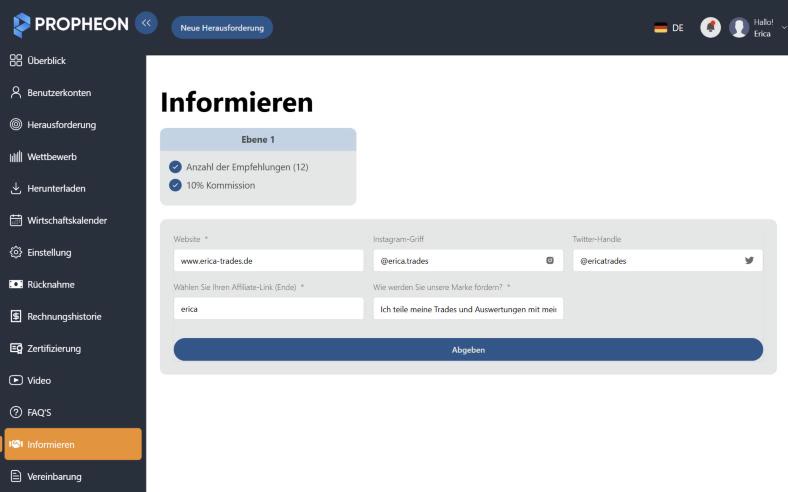Collapse the sidebar with double-chevron button

[x=146, y=23]
